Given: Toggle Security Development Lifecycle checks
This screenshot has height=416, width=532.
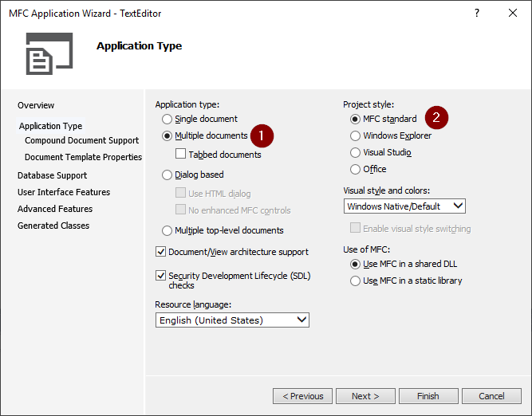Looking at the screenshot, I should click(161, 276).
